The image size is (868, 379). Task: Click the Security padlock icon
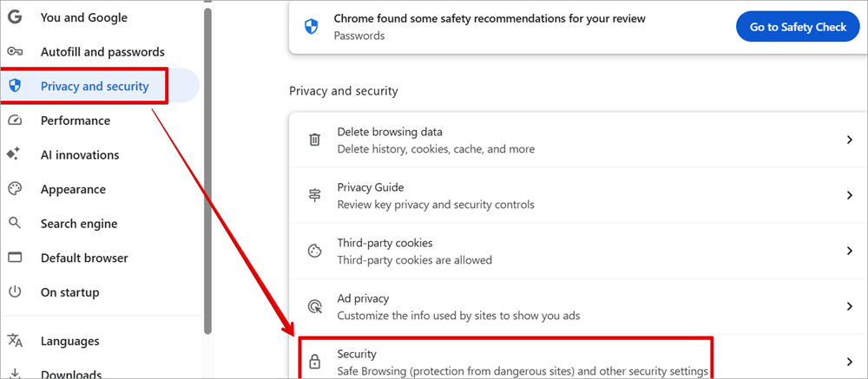315,362
